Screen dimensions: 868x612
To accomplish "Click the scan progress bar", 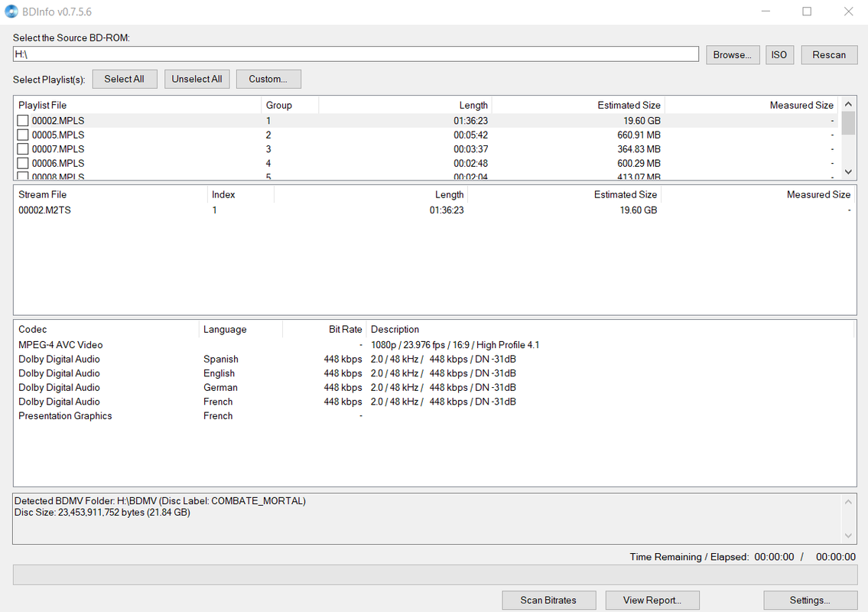I will pos(435,575).
